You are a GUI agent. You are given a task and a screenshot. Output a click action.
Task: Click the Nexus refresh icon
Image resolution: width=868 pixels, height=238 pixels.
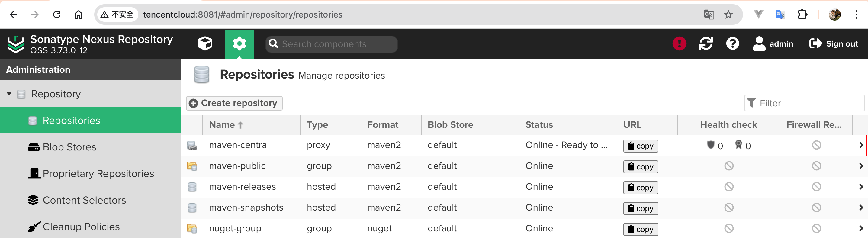pos(706,44)
